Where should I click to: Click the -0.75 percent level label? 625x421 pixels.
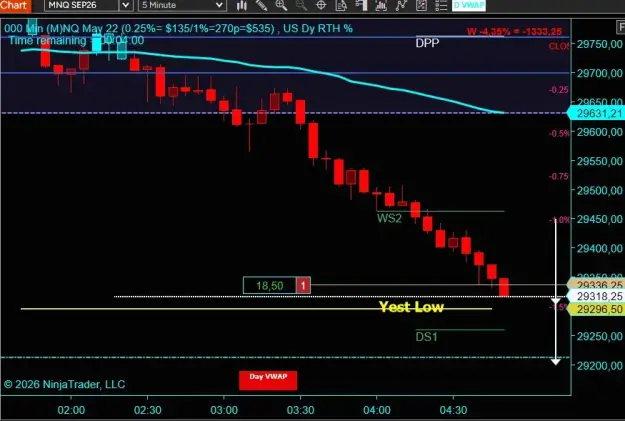558,176
